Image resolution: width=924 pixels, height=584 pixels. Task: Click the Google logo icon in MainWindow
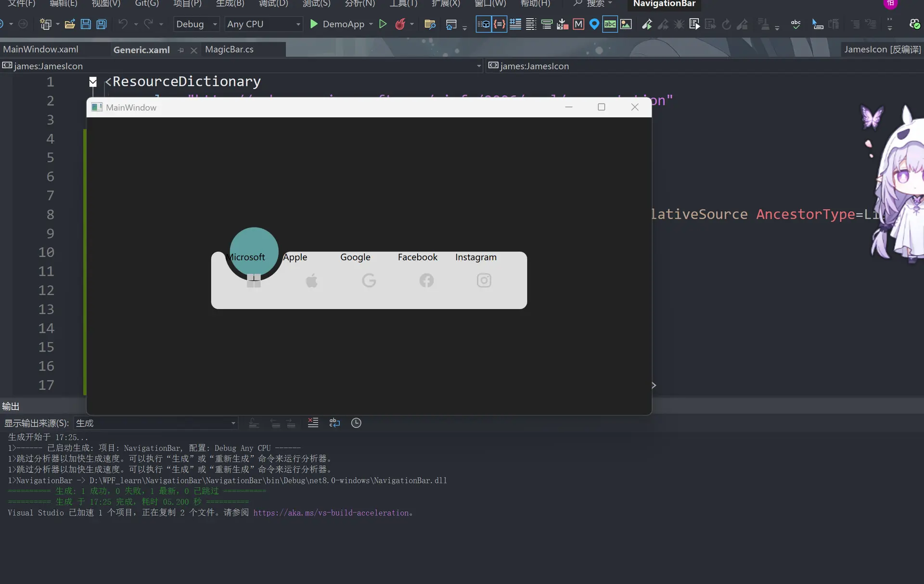coord(369,280)
